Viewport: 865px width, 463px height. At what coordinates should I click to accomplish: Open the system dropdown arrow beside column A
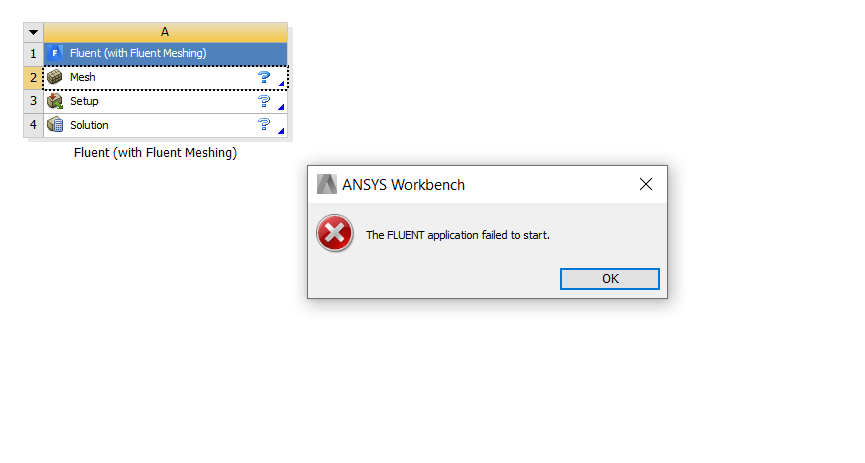point(33,33)
